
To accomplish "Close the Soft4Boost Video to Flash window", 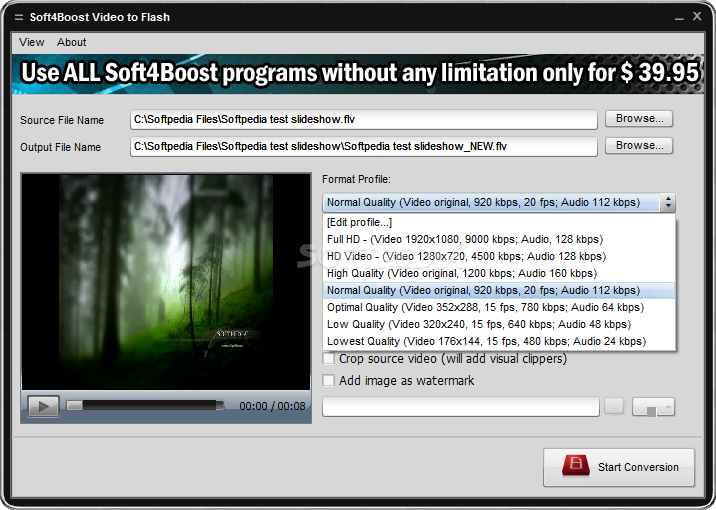I will [697, 16].
